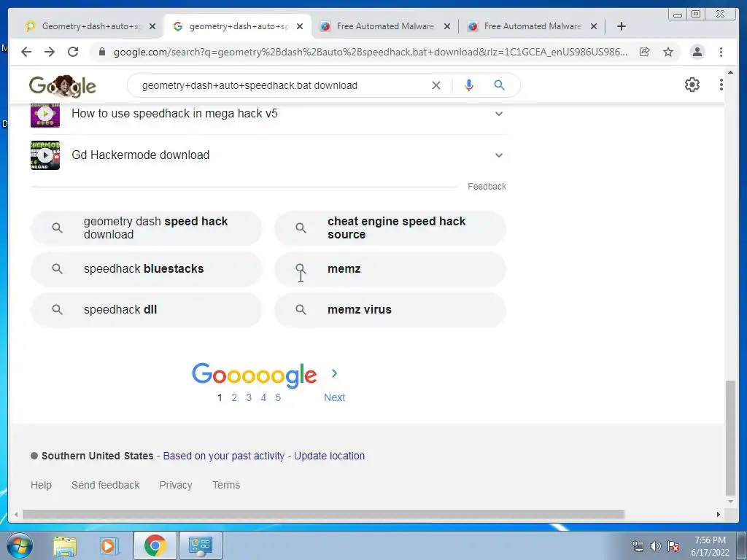Open Google apps dots menu
Viewport: 747px width, 560px height.
pos(721,85)
